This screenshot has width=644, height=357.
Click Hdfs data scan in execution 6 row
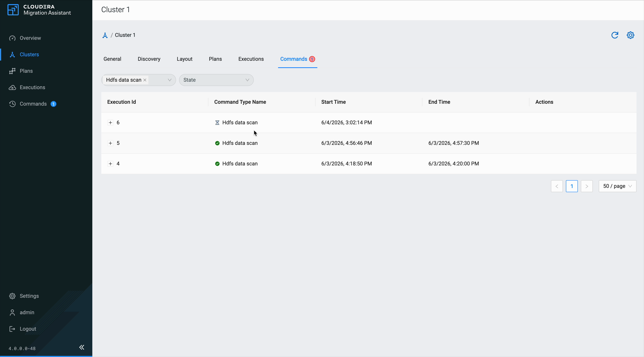coord(240,122)
